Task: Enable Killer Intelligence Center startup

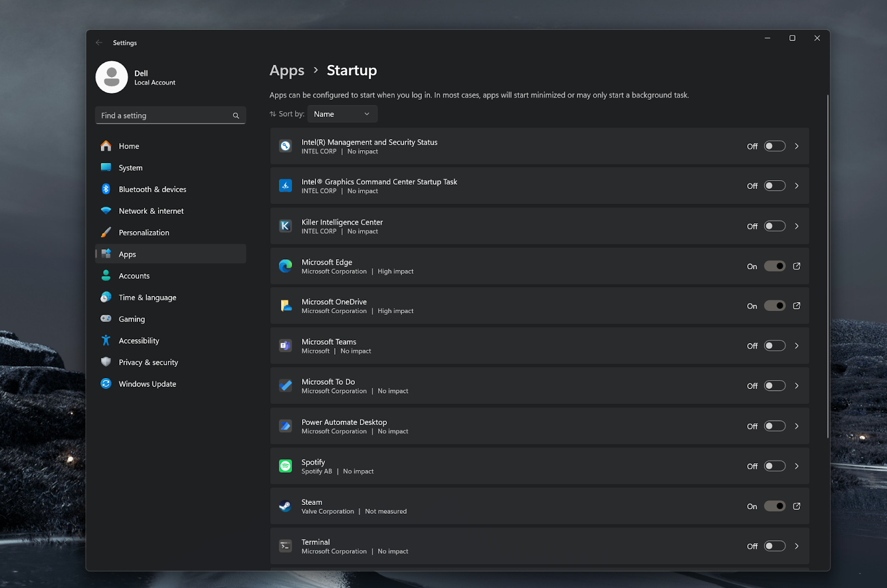Action: pyautogui.click(x=774, y=226)
